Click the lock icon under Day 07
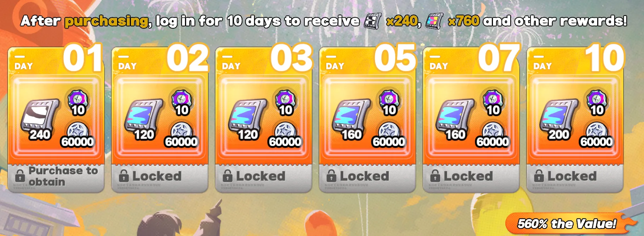Viewport: 644px width, 236px height. [435, 176]
